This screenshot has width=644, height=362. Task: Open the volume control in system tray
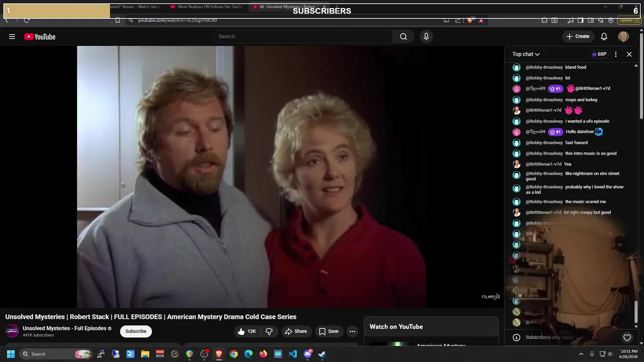(x=610, y=354)
